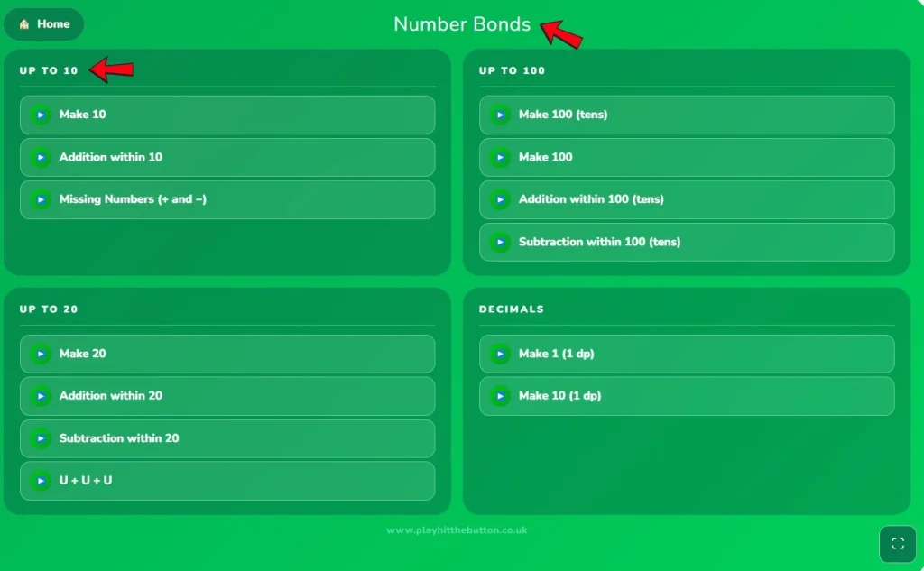The width and height of the screenshot is (924, 571).
Task: Launch the U + U + U game
Action: click(x=227, y=481)
